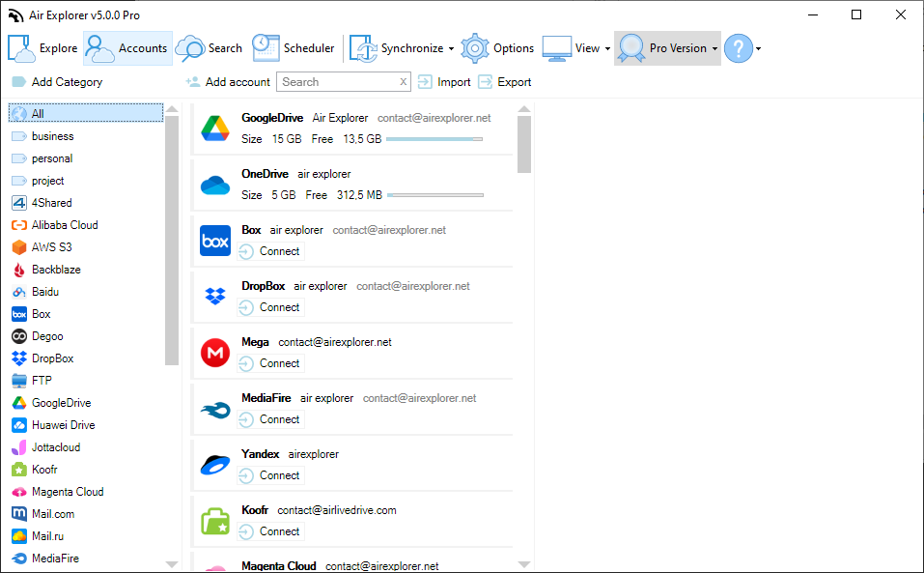Click the Mail.com icon
Viewport: 924px width, 573px height.
(x=19, y=514)
